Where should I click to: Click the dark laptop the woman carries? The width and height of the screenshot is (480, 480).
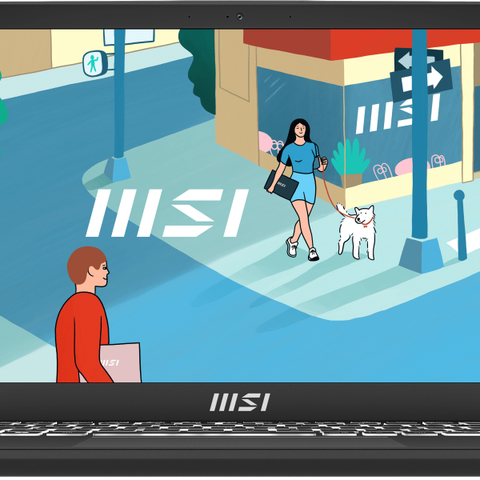281,185
